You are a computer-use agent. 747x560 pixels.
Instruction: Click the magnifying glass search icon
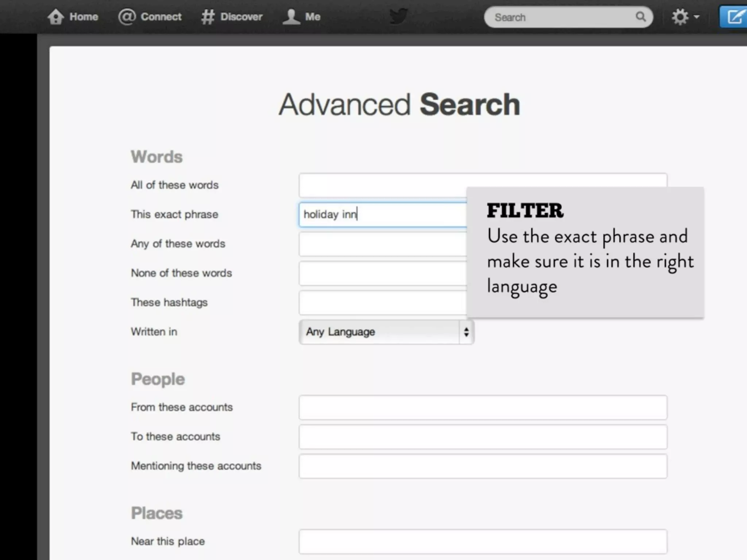pos(640,17)
